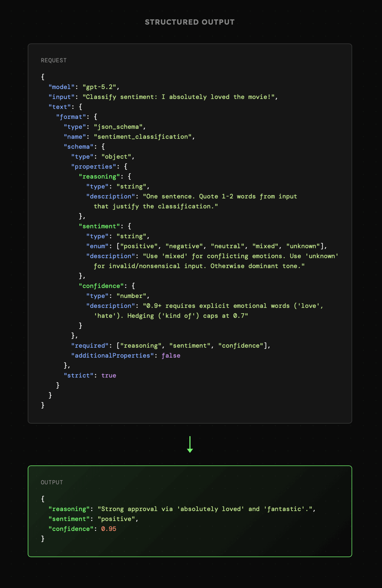Click the green "sentiment" property key in schema

coord(99,226)
